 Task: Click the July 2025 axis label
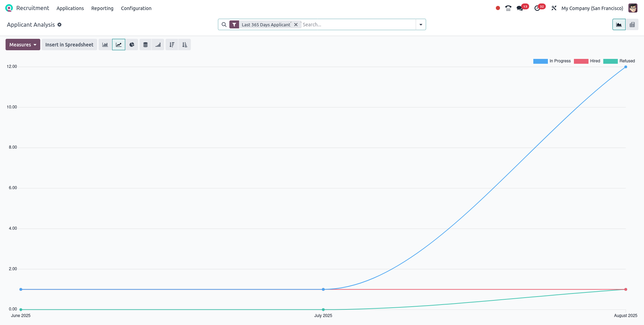pyautogui.click(x=323, y=316)
